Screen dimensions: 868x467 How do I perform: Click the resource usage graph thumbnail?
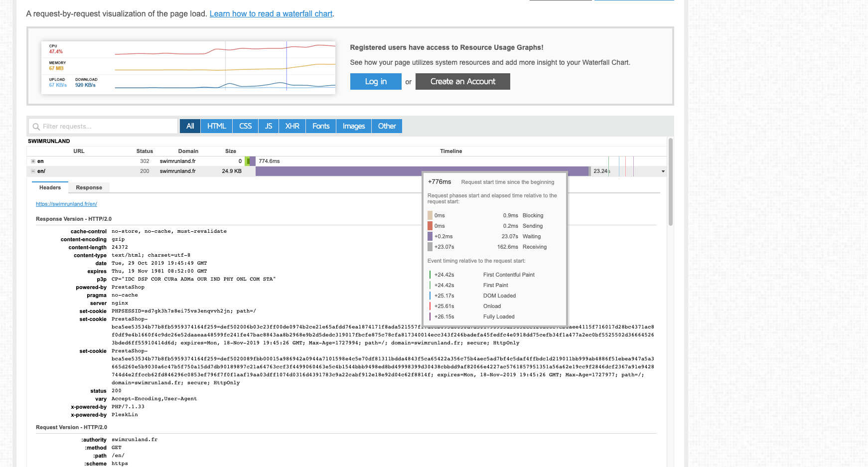point(188,67)
